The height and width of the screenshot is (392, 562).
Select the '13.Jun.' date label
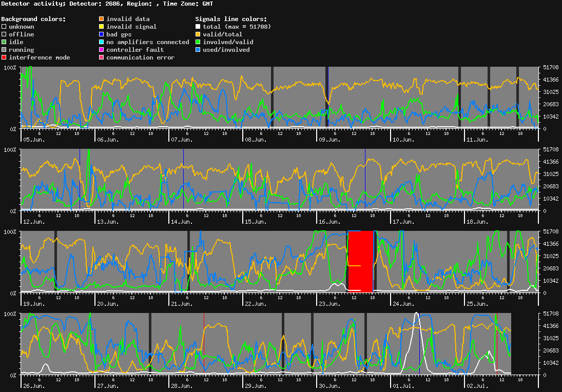(x=108, y=222)
